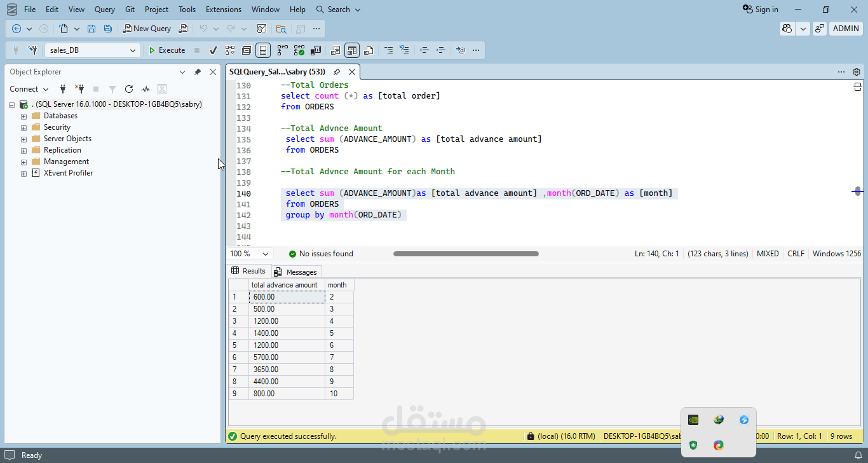Open the Copilot options dropdown arrow
Image resolution: width=868 pixels, height=463 pixels.
[x=803, y=29]
